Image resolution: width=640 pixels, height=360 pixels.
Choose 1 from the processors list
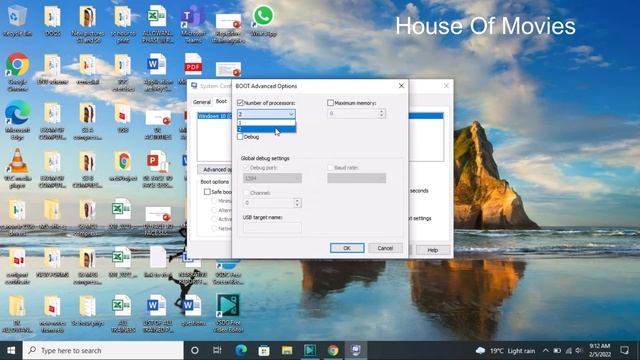click(267, 122)
